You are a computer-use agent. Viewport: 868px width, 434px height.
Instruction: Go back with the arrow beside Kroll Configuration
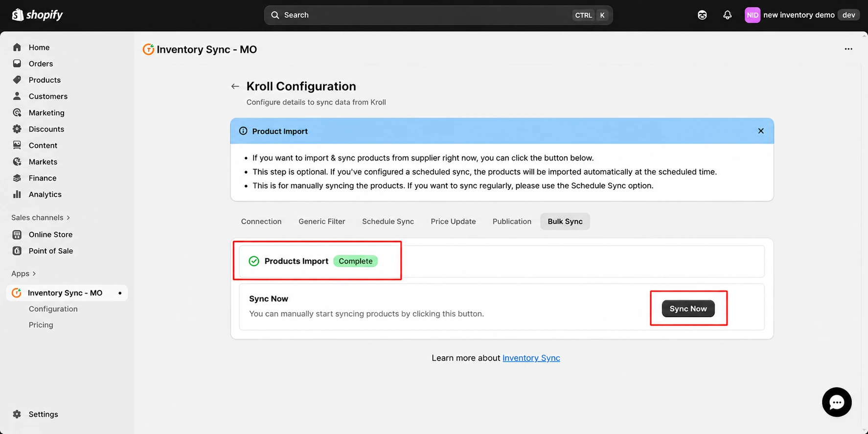(235, 87)
